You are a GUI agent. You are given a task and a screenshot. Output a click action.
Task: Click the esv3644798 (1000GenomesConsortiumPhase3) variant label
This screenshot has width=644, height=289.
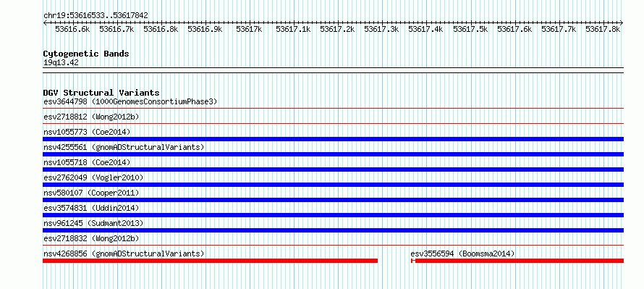click(x=130, y=101)
